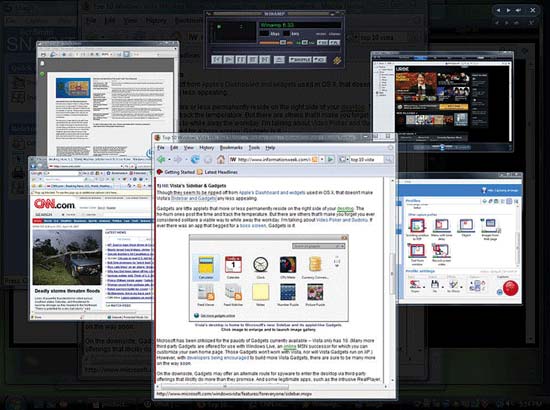Click Firefox Stop loading button
This screenshot has height=410, width=550.
coord(208,160)
